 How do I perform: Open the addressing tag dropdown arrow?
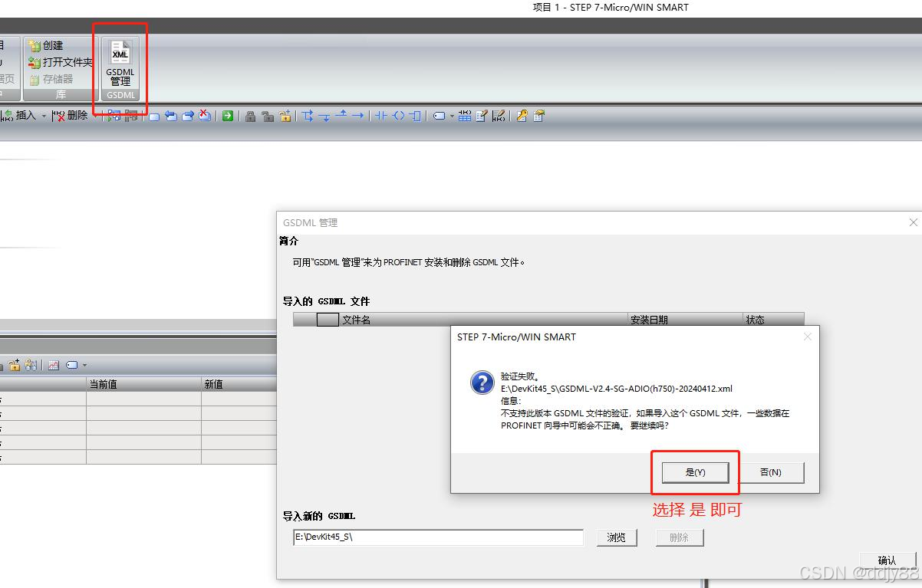point(452,117)
